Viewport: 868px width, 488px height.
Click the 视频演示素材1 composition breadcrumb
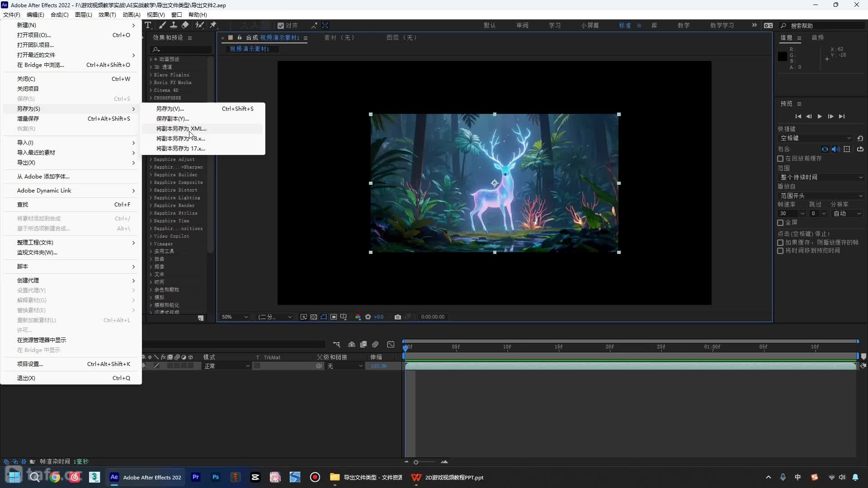pyautogui.click(x=250, y=49)
